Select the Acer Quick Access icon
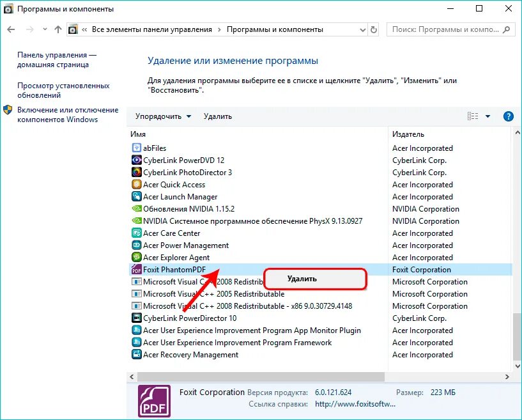Image resolution: width=522 pixels, height=420 pixels. [137, 185]
